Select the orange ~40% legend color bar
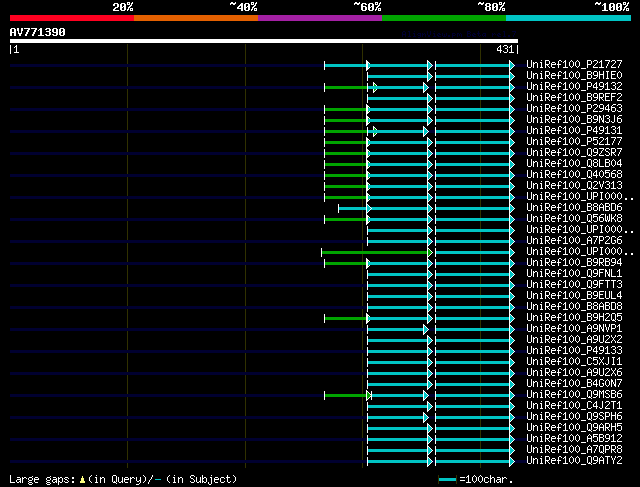Screen dimensions: 640x487 pyautogui.click(x=196, y=18)
